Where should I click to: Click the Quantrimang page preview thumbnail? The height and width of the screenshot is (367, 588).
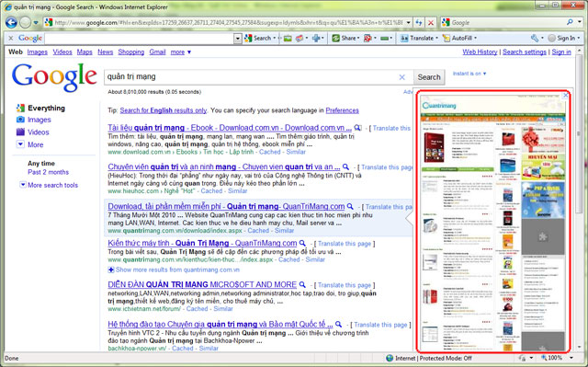pyautogui.click(x=492, y=224)
